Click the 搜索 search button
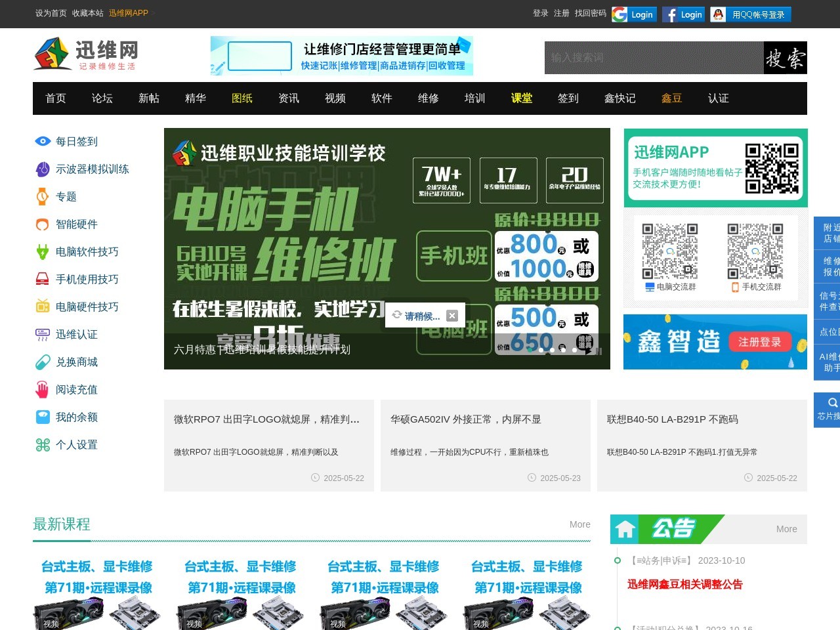 786,58
